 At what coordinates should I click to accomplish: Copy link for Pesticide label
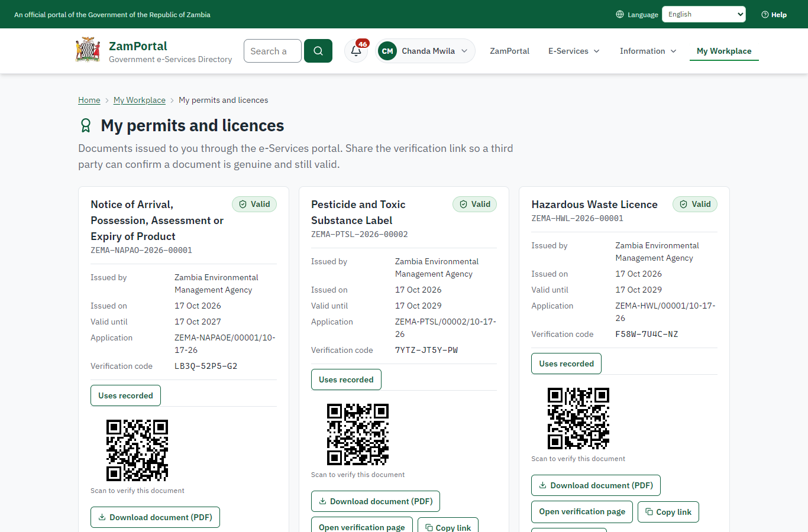(448, 525)
